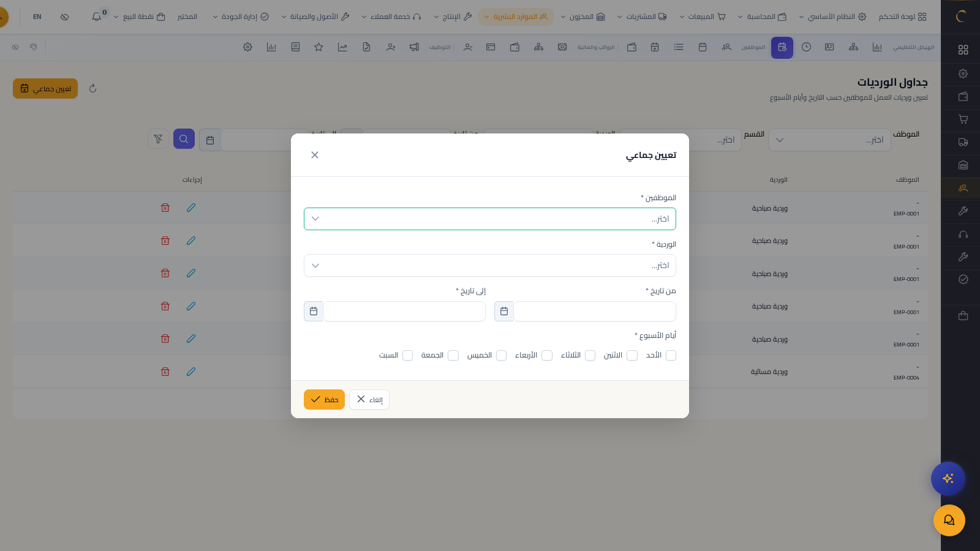This screenshot has width=980, height=551.
Task: Expand the الوردية dropdown in the dialog
Action: [489, 266]
